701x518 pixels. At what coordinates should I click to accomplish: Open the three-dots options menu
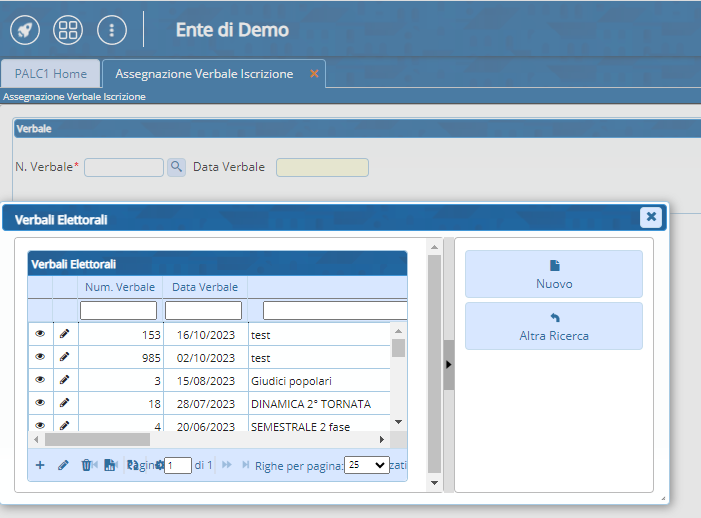point(111,30)
